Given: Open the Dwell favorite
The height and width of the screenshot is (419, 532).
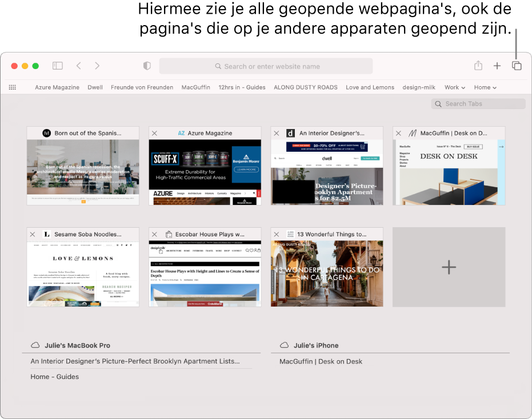Looking at the screenshot, I should [95, 87].
